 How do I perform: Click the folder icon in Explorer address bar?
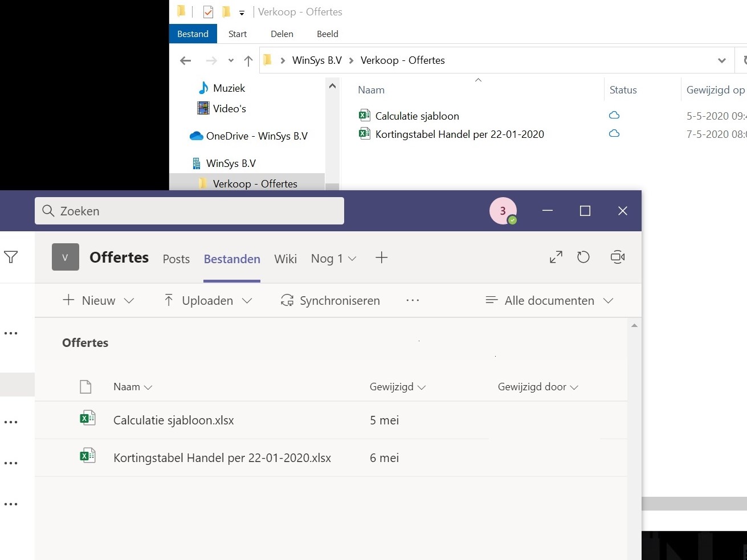pyautogui.click(x=267, y=60)
